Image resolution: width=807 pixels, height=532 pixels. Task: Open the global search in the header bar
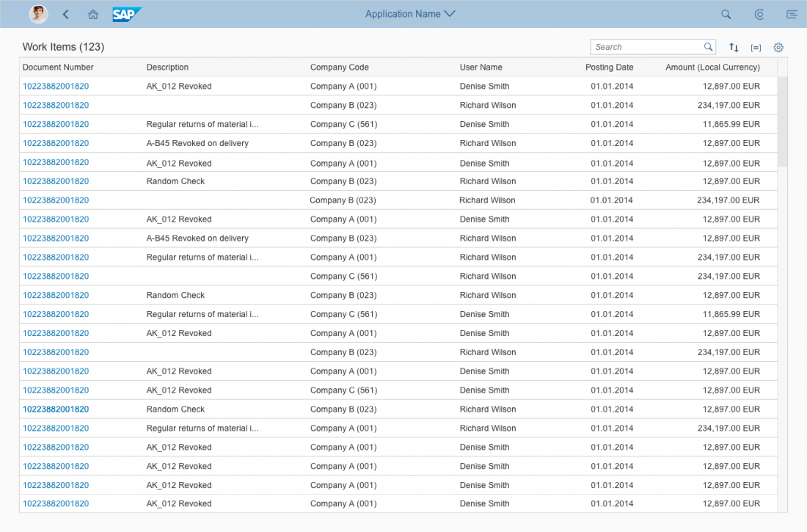click(726, 14)
